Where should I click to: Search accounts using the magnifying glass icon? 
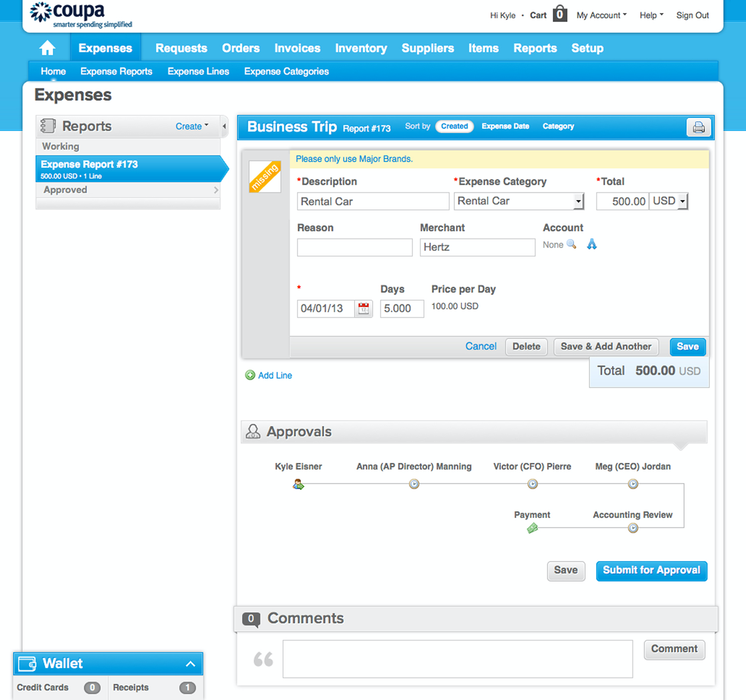571,244
